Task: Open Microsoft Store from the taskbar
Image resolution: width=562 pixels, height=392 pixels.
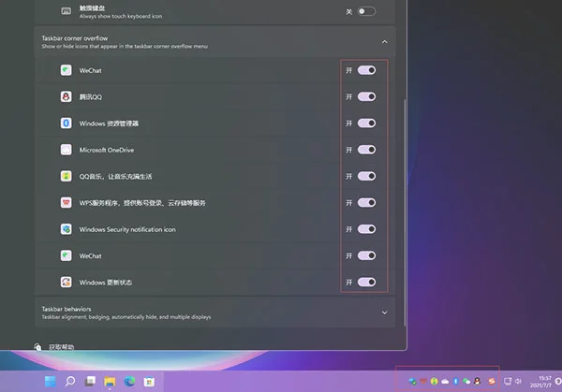Action: click(150, 381)
